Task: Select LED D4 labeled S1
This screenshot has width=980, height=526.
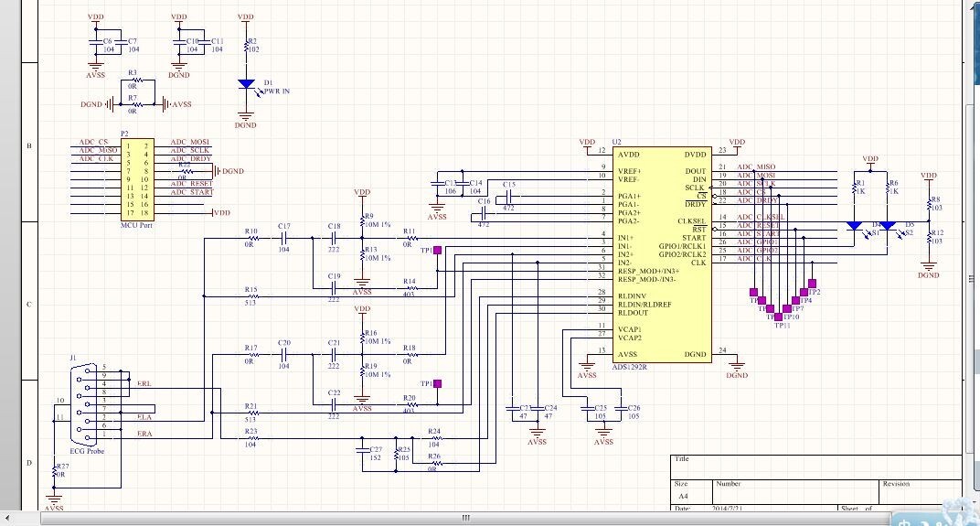Action: click(x=855, y=226)
